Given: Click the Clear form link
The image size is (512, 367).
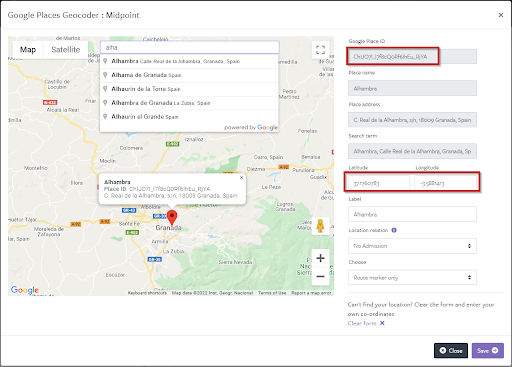Looking at the screenshot, I should [366, 323].
